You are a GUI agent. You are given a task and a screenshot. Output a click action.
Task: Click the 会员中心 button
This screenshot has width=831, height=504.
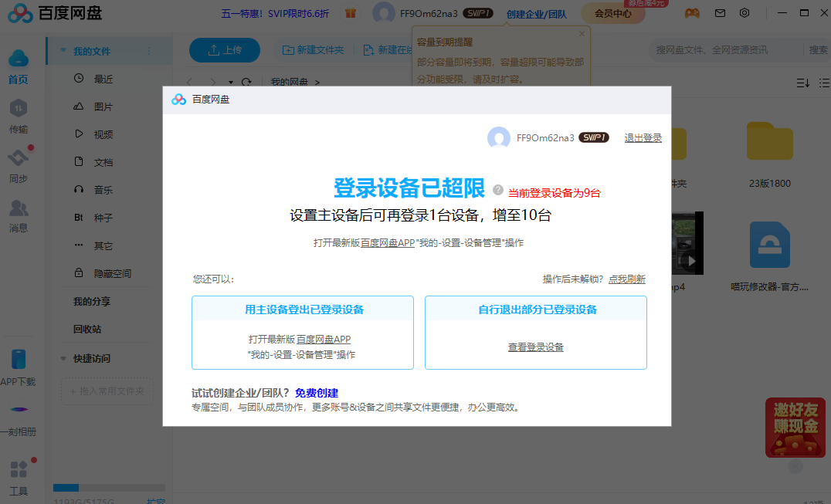tap(612, 13)
